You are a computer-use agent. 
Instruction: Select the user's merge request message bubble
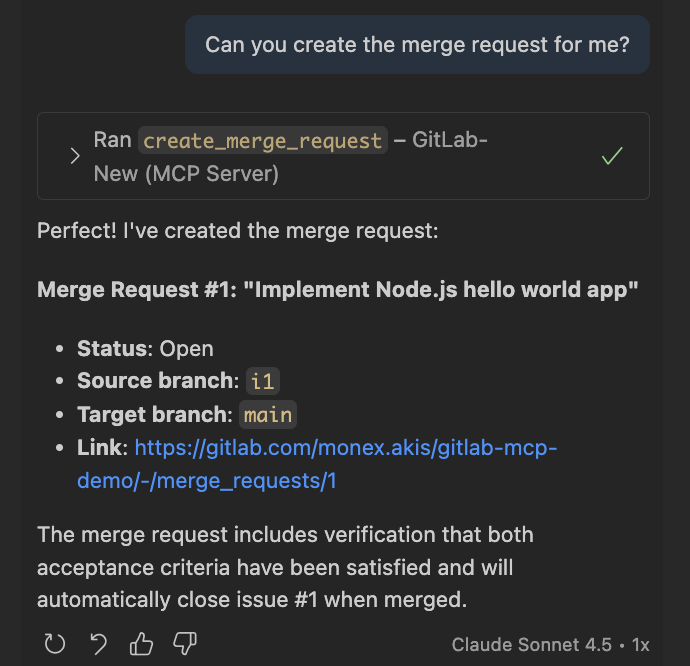[417, 45]
